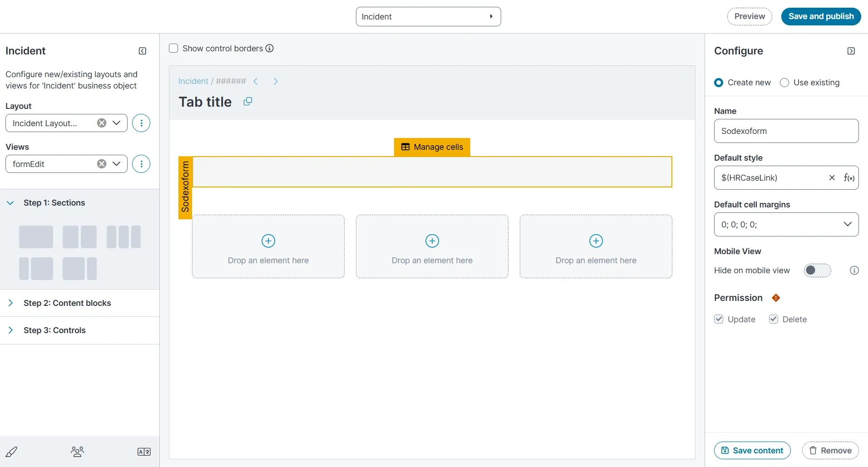868x467 pixels.
Task: Uncheck the Delete permission checkbox
Action: pos(774,319)
